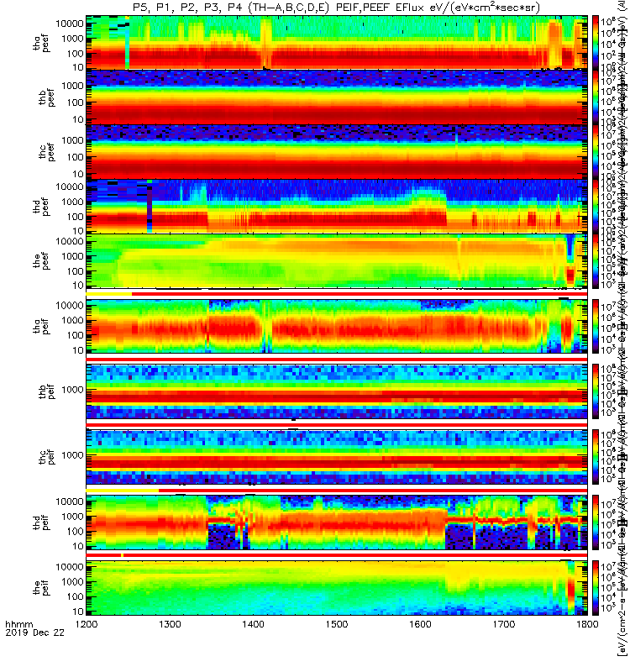Click the 'thb peef' panel label
The height and width of the screenshot is (672, 630).
[46, 97]
